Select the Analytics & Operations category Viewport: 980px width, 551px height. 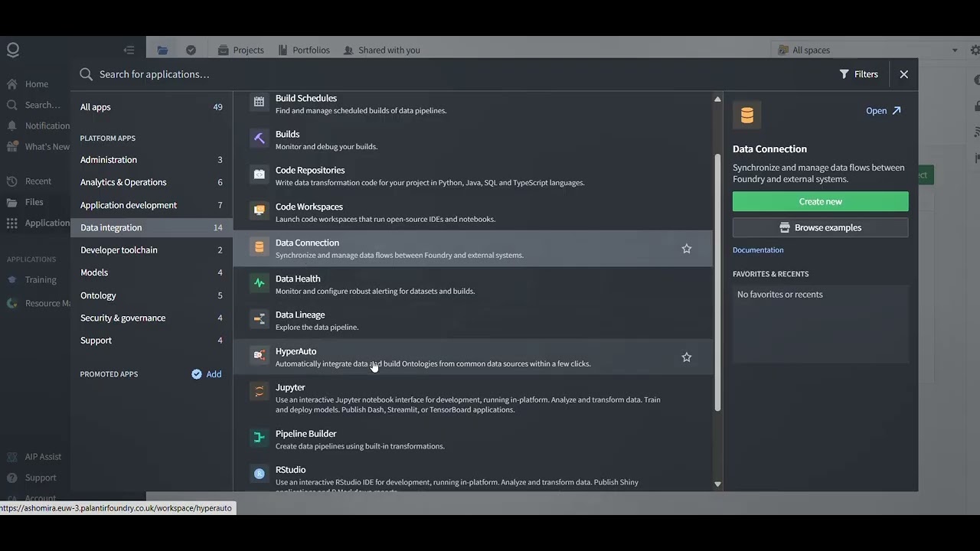pos(152,182)
